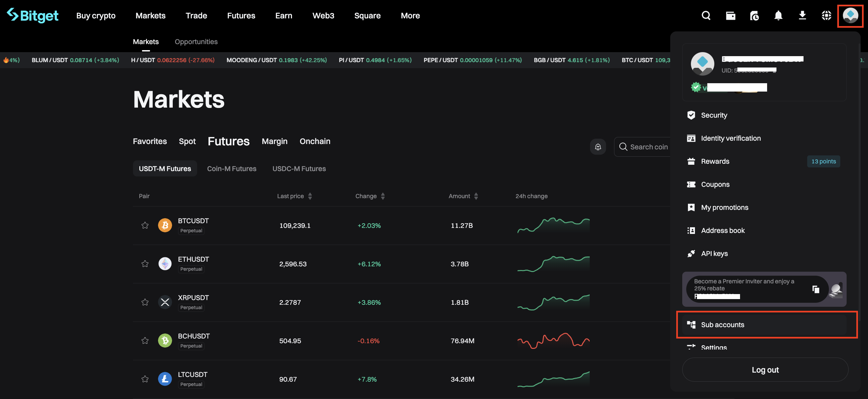
Task: Favorite XRPUSDT with the star
Action: (145, 302)
